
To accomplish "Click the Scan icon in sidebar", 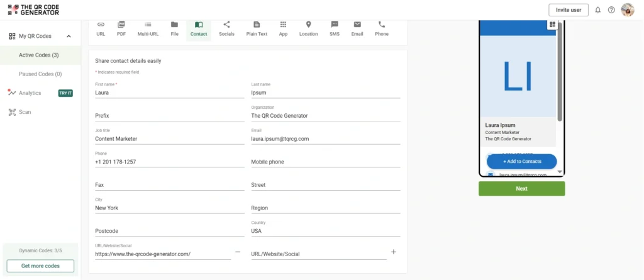I will tap(12, 112).
